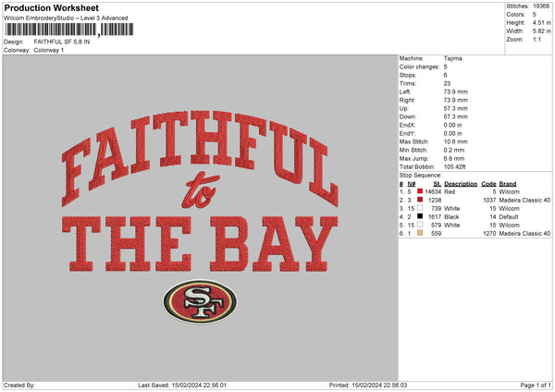Image resolution: width=555 pixels, height=392 pixels.
Task: Select the stitch count 14634 in row 1
Action: click(433, 191)
